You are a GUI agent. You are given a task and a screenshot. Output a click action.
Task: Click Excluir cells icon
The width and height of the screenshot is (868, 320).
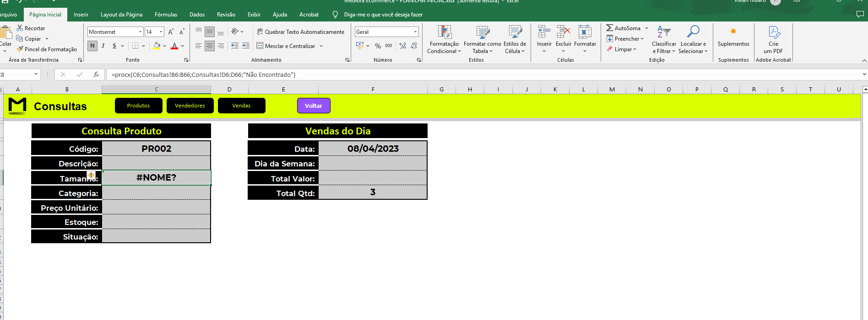click(x=564, y=32)
